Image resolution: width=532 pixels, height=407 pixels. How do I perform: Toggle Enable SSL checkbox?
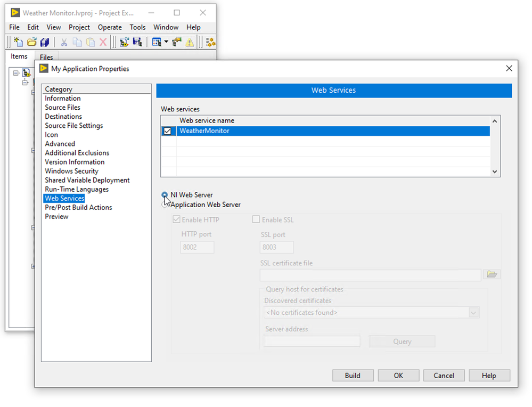256,219
